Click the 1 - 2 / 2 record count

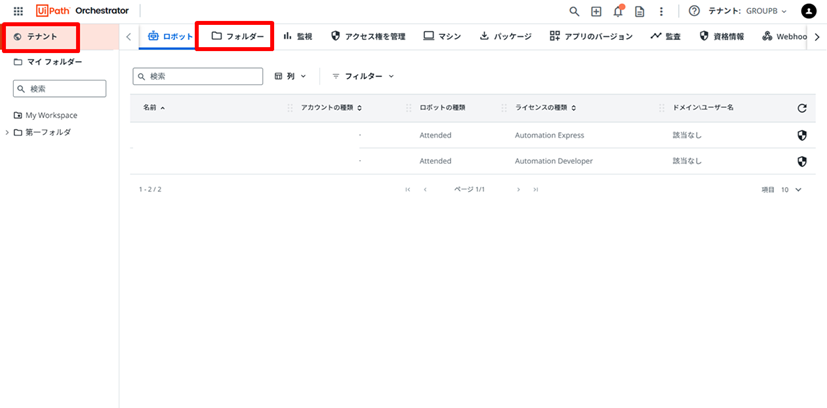150,189
